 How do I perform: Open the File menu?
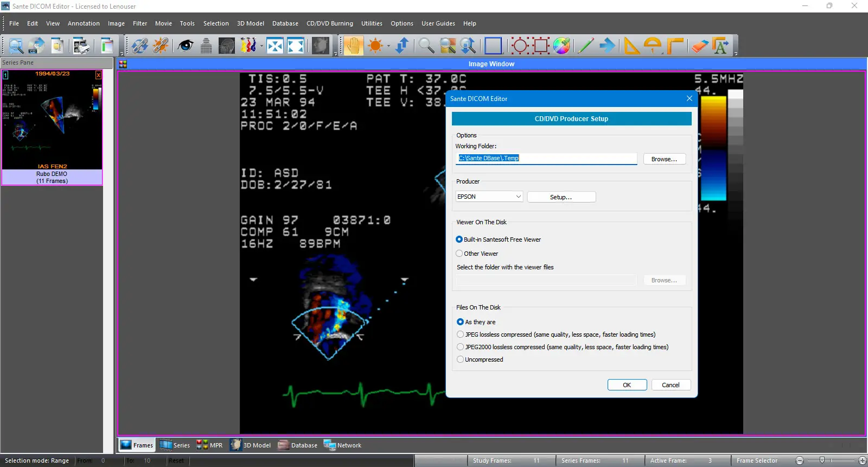pyautogui.click(x=14, y=23)
